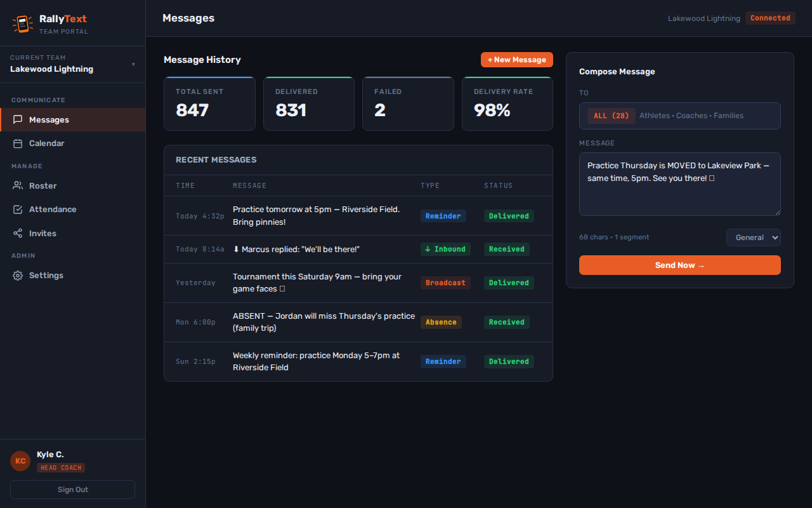Screen dimensions: 812x508
Task: Click Delivered status on Sun 2:15p row
Action: tap(509, 362)
